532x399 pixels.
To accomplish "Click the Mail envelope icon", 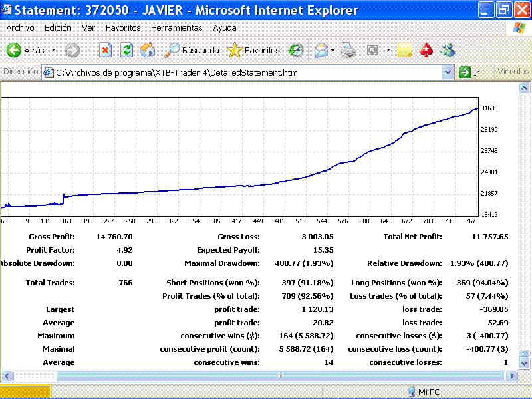I will pyautogui.click(x=321, y=51).
